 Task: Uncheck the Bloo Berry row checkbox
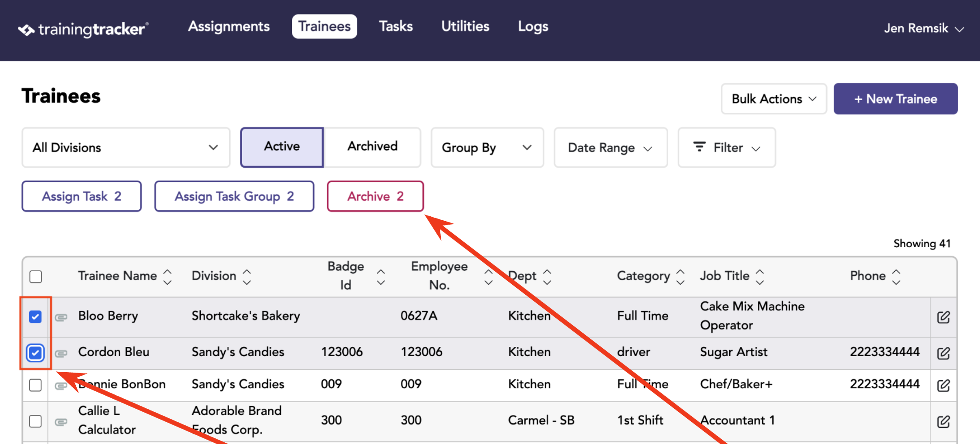click(35, 316)
